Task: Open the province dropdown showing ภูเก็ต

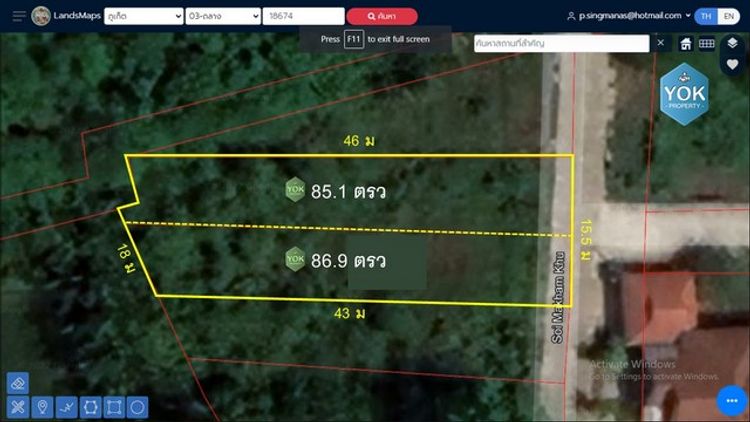Action: click(x=143, y=16)
